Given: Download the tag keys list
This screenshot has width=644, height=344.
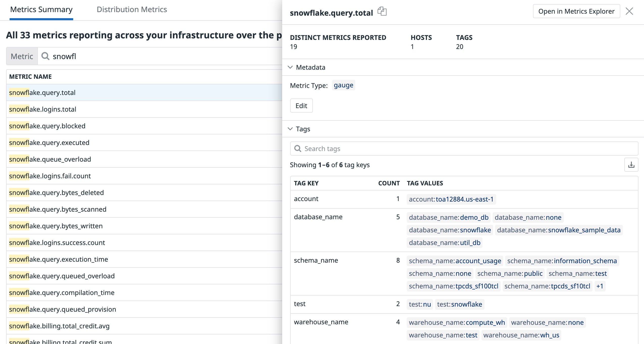Looking at the screenshot, I should (x=631, y=165).
